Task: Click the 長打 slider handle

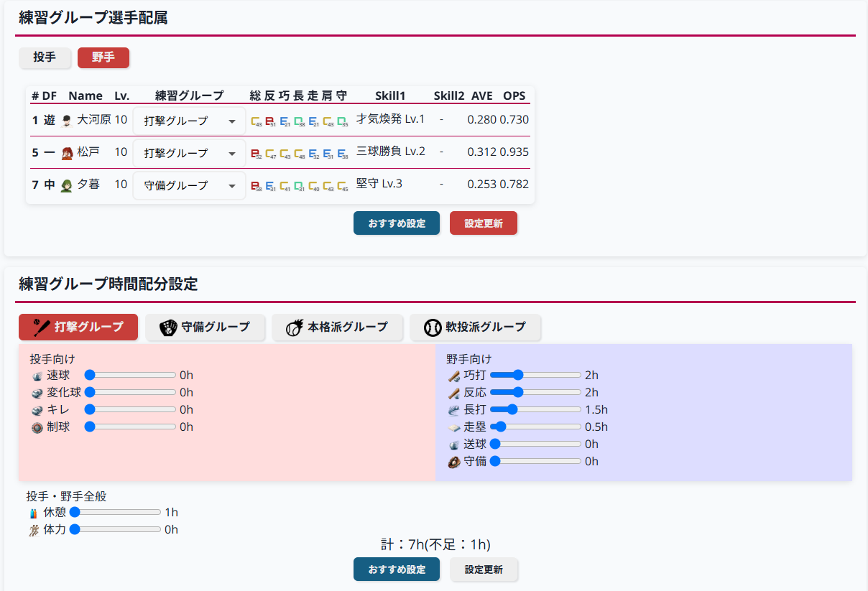Action: tap(513, 410)
